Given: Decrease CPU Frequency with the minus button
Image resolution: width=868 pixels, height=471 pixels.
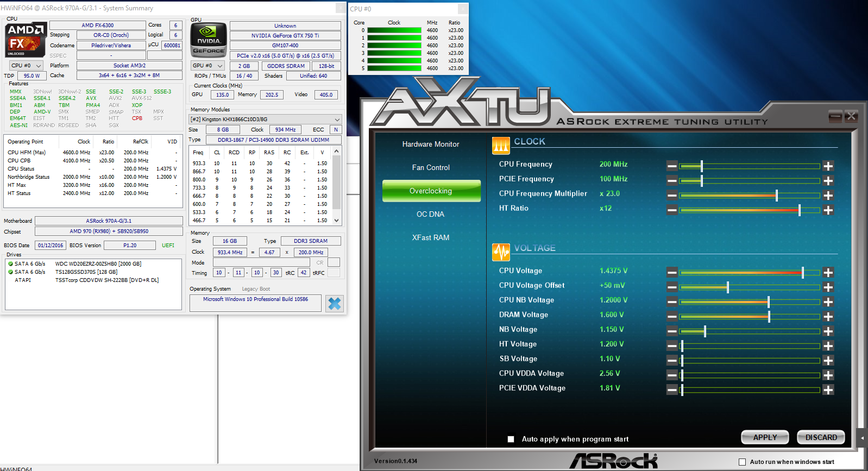Looking at the screenshot, I should coord(672,166).
